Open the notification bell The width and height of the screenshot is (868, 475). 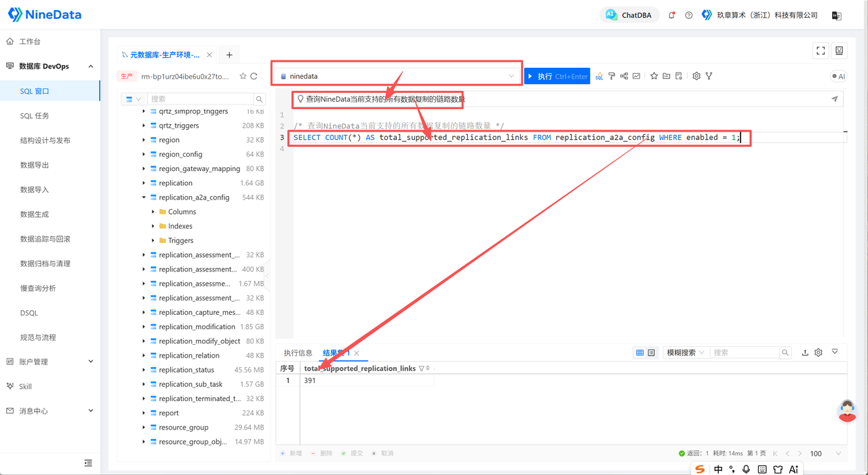coord(671,15)
